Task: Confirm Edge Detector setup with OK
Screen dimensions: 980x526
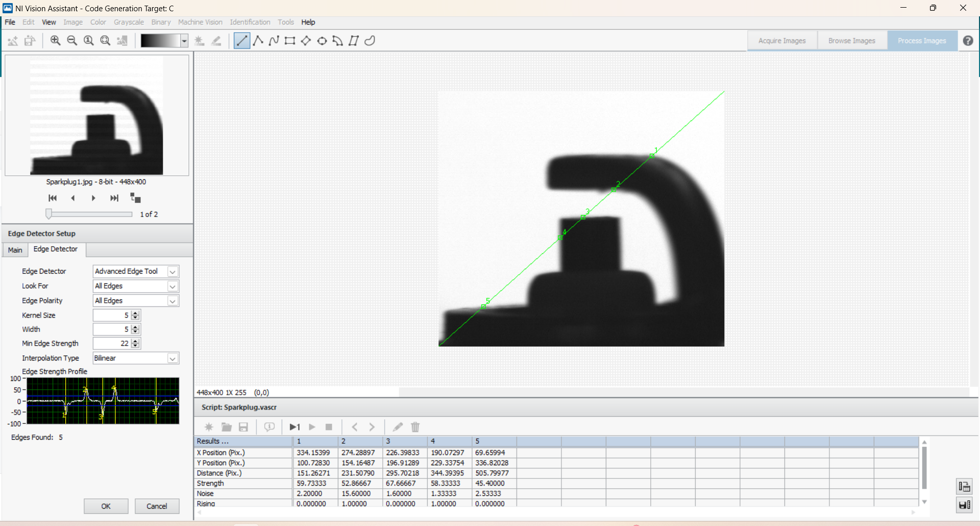Action: click(x=106, y=506)
